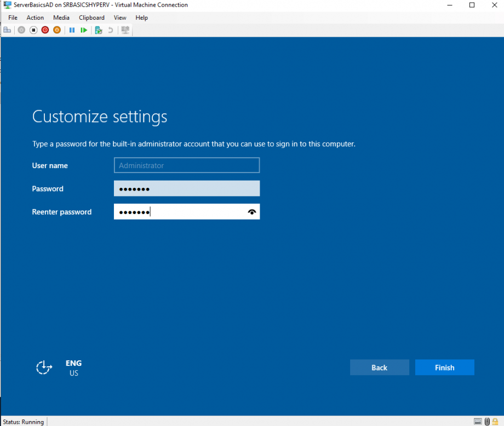
Task: Go Back to the previous setup screen
Action: pos(379,367)
